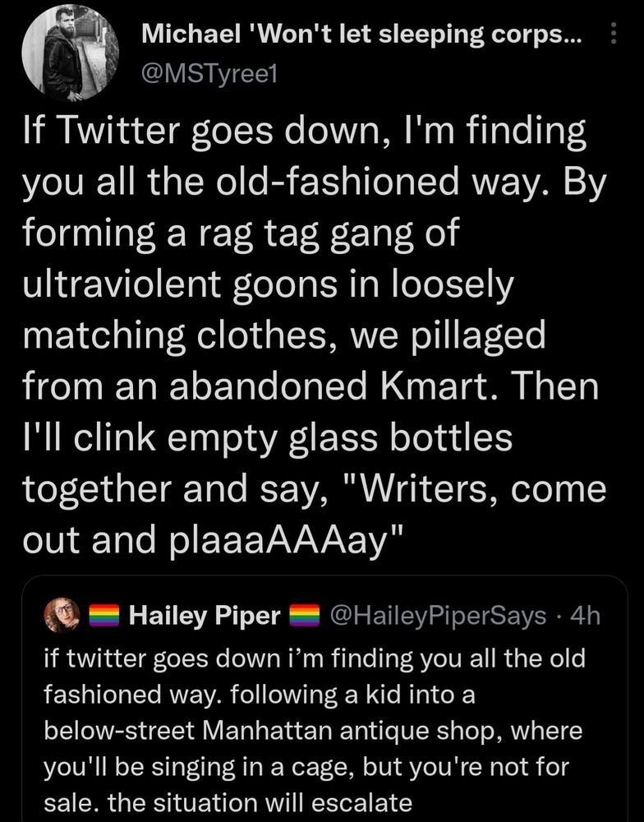Click the line "from an abandoned Kmart. Then"
Viewport: 644px width, 822px height.
pyautogui.click(x=310, y=386)
